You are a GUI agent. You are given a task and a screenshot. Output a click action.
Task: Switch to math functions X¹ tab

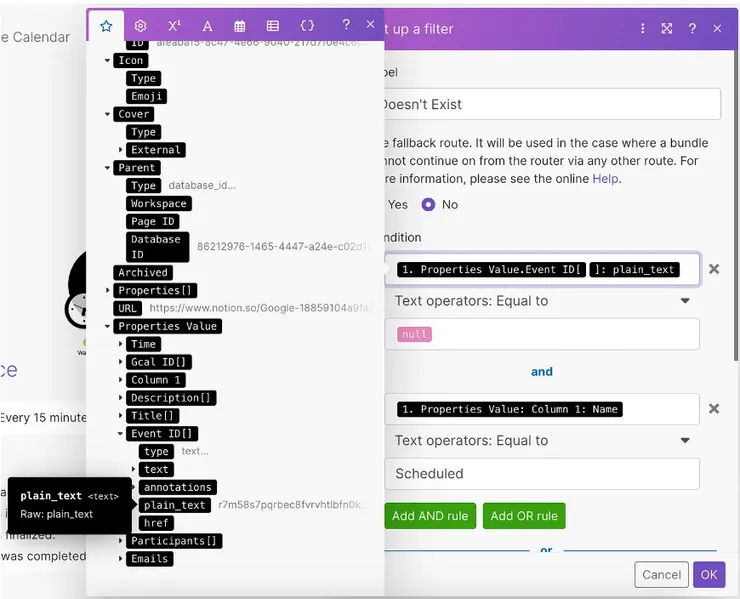pyautogui.click(x=174, y=26)
